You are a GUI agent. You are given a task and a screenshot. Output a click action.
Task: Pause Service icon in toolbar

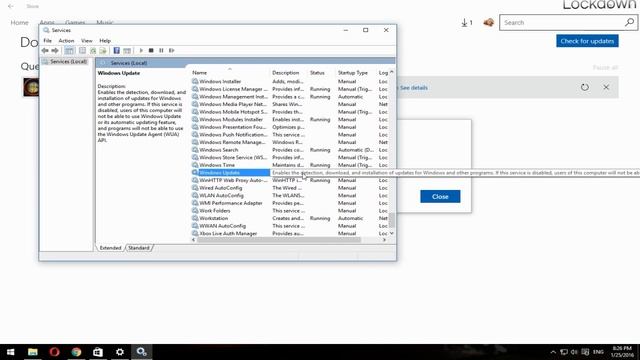(x=161, y=51)
